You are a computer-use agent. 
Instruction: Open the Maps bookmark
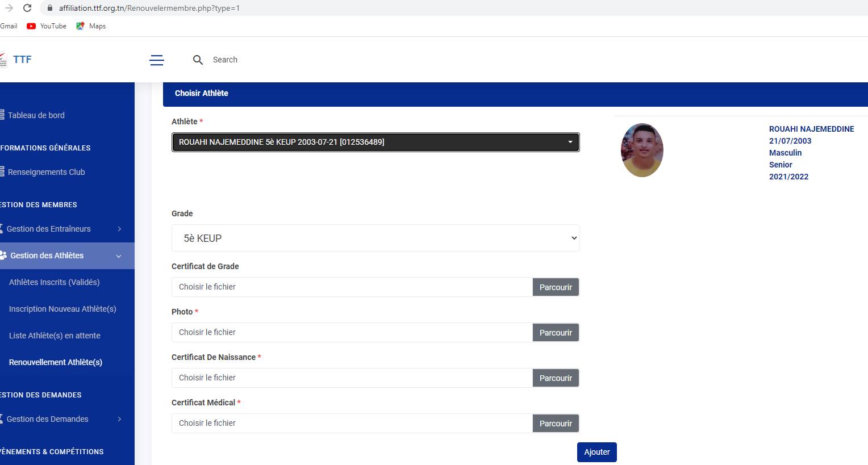pos(91,26)
